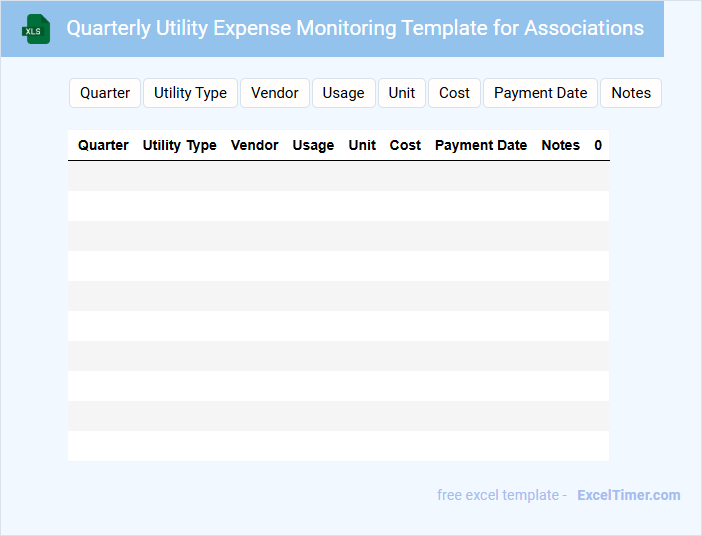Viewport: 702px width, 536px height.
Task: Click the page title heading text
Action: [x=355, y=28]
